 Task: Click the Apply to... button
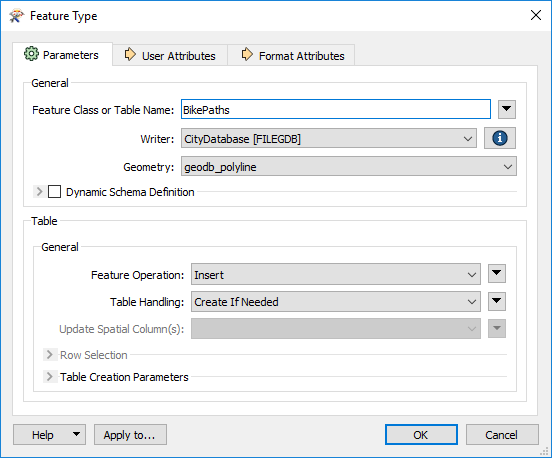click(x=130, y=435)
